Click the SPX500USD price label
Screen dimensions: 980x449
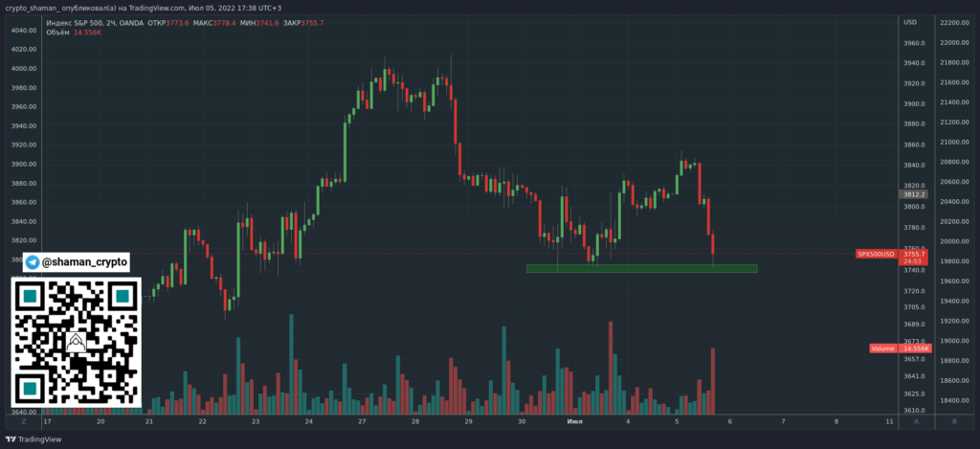876,254
